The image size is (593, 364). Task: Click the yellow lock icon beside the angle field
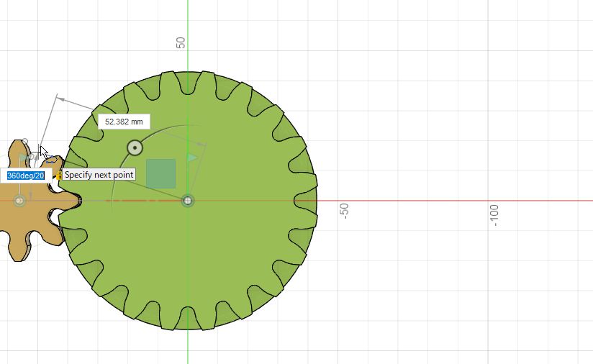(59, 176)
